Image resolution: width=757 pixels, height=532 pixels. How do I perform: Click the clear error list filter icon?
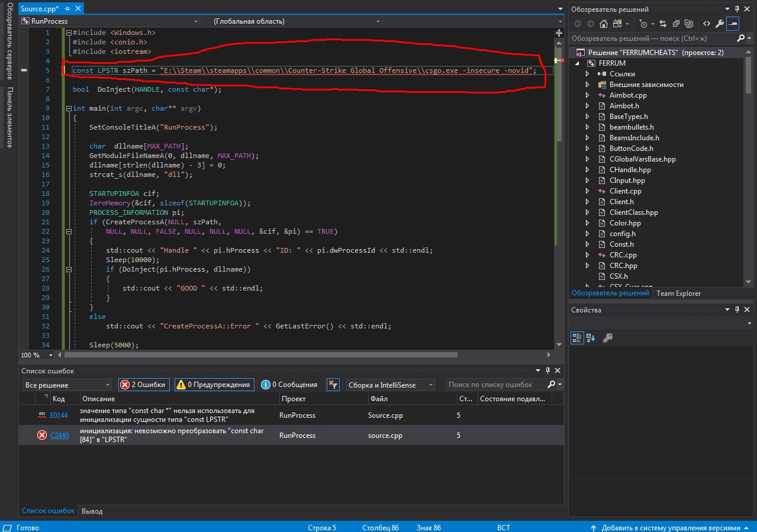pyautogui.click(x=333, y=385)
